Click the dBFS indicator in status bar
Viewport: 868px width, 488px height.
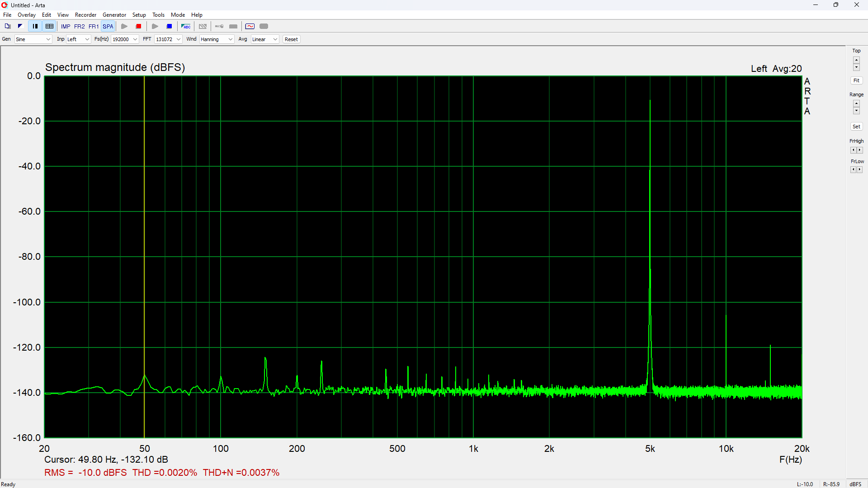click(855, 484)
